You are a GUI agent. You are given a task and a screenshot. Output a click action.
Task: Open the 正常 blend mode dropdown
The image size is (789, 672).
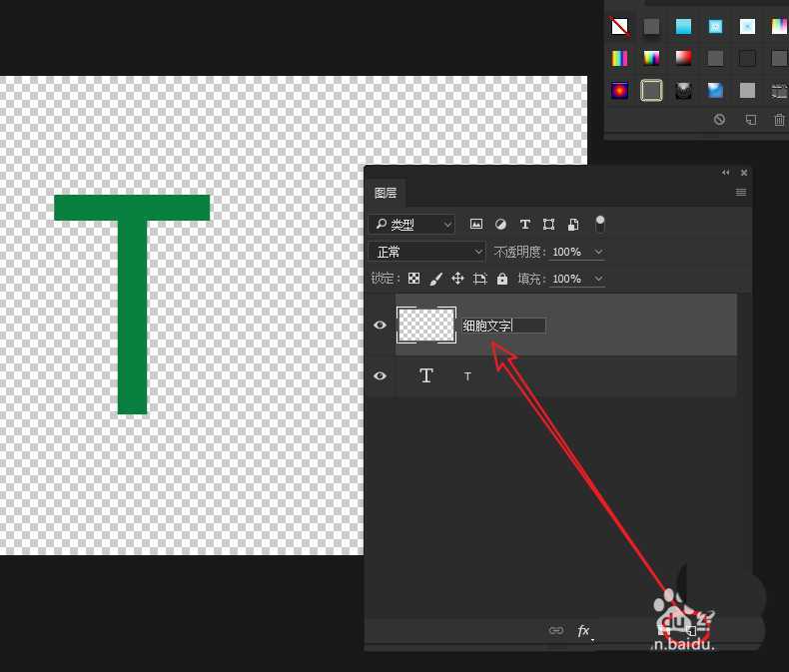point(426,252)
